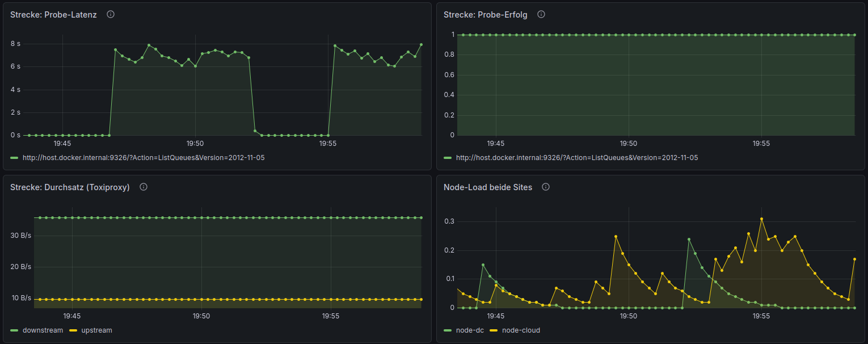Open the Strecke: Probe-Latenz panel title
The height and width of the screenshot is (344, 868).
(x=53, y=15)
